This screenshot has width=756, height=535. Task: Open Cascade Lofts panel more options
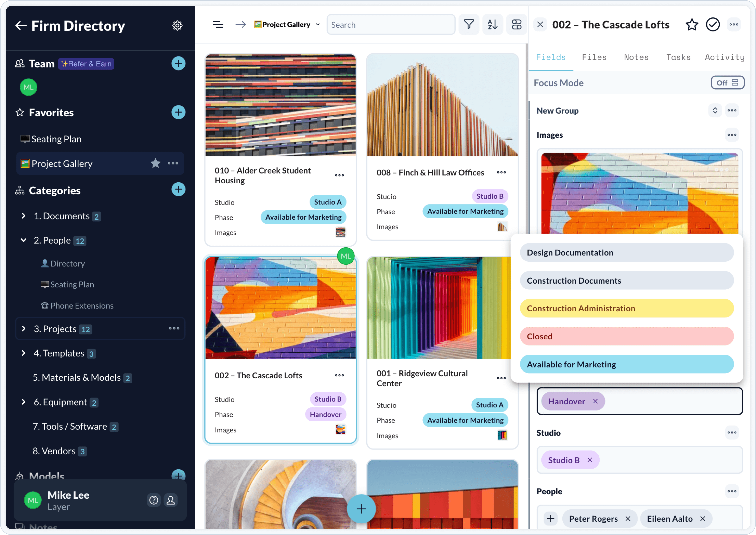coord(734,25)
